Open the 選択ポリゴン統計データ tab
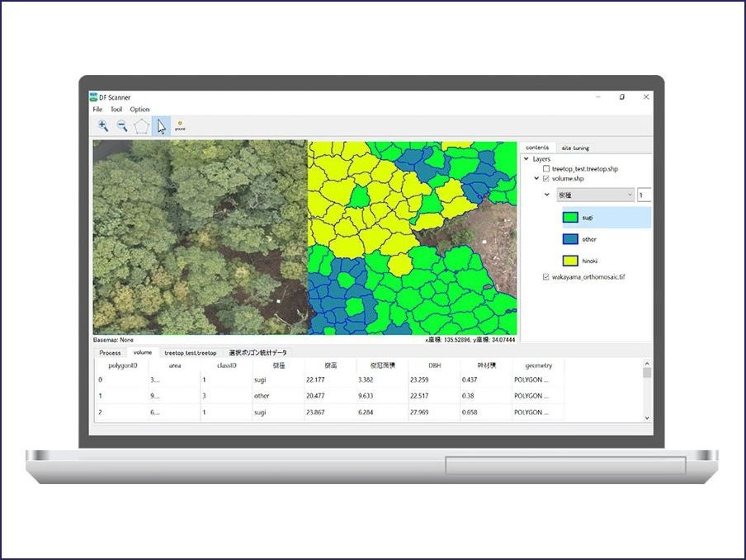 click(257, 353)
